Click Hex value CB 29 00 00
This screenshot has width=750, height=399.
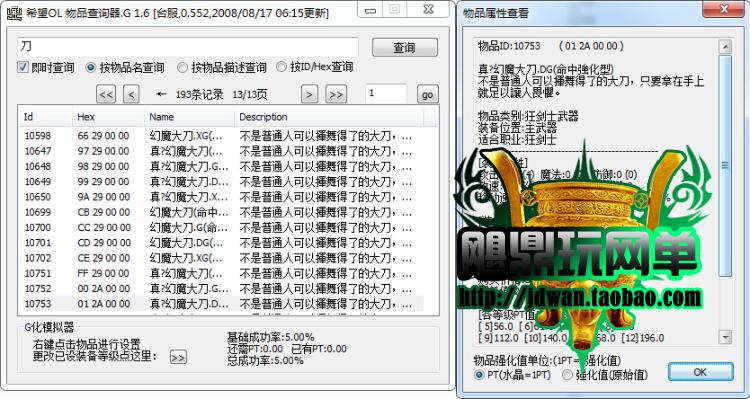tap(103, 212)
